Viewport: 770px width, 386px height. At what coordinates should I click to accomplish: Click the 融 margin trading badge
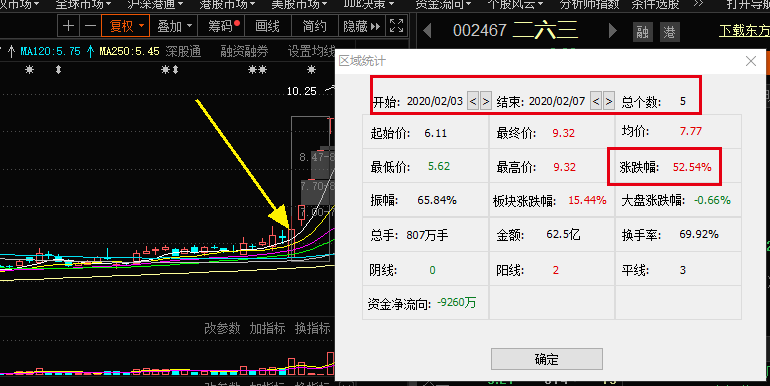click(x=642, y=32)
